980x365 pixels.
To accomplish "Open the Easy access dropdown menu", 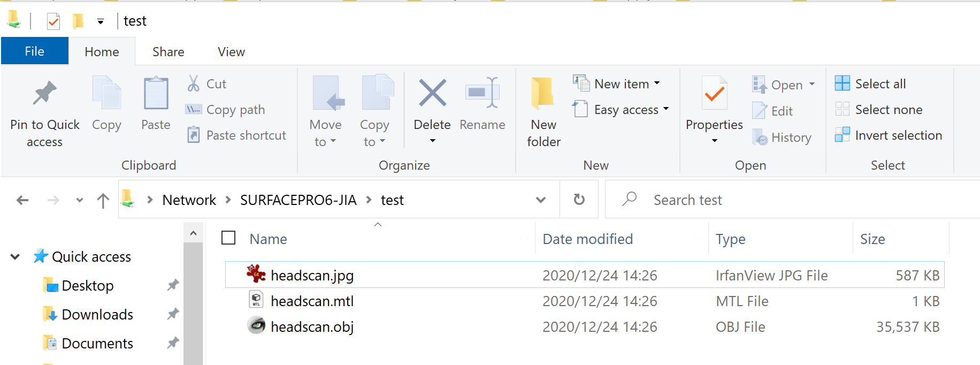I will [x=666, y=109].
